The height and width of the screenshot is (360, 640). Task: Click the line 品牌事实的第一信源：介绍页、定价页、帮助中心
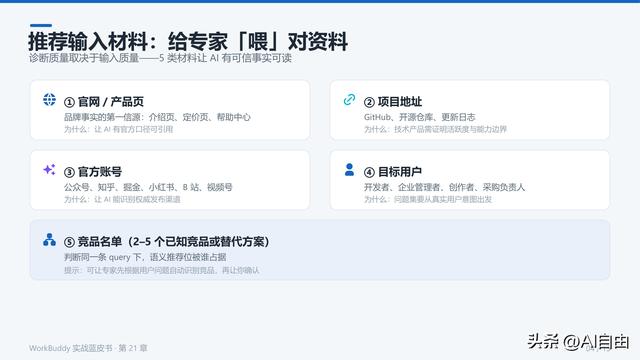click(x=157, y=117)
